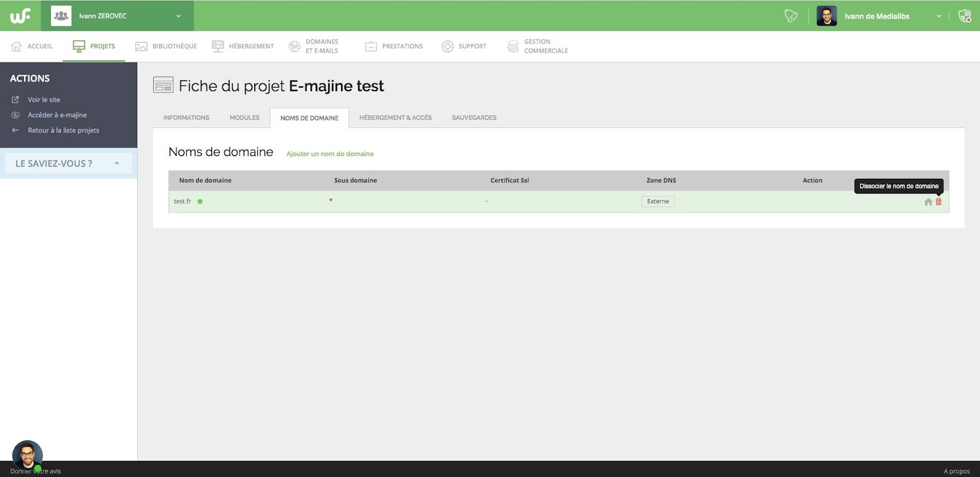Click the Externe DNS zone button
The image size is (980, 477).
pyautogui.click(x=658, y=201)
